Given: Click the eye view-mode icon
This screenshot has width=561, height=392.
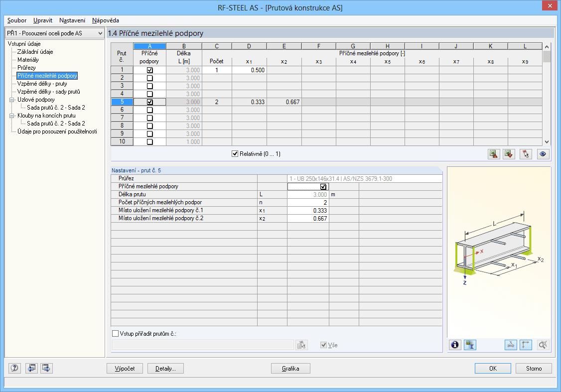Looking at the screenshot, I should pyautogui.click(x=543, y=154).
